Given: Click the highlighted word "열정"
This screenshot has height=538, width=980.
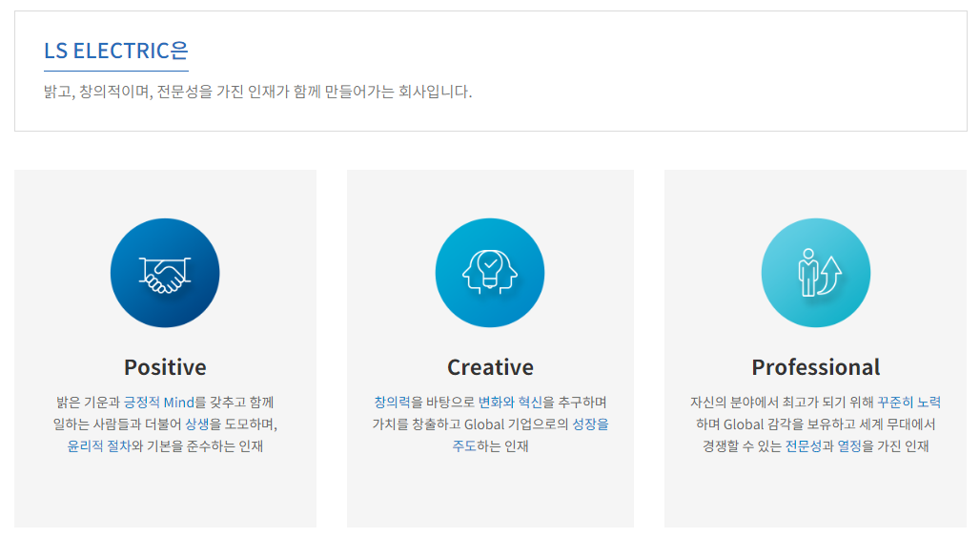Looking at the screenshot, I should point(849,446).
